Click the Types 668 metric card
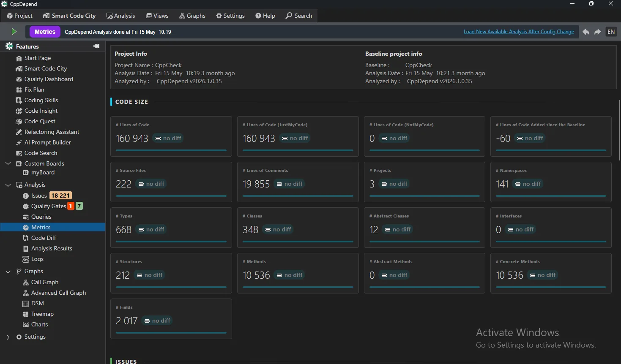Image resolution: width=621 pixels, height=364 pixels. tap(171, 228)
